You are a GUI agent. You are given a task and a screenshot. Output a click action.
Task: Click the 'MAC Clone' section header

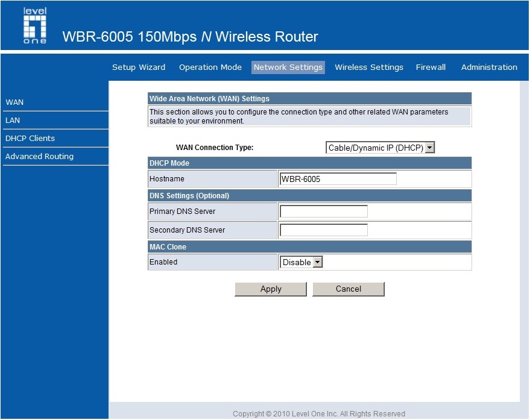(168, 247)
